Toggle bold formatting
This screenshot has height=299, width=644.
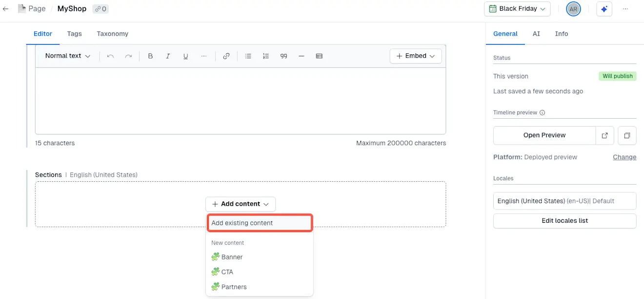point(150,56)
